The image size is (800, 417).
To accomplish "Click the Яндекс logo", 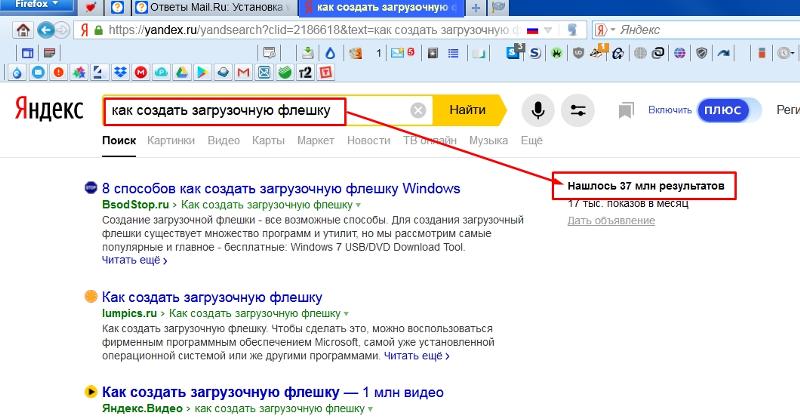I will pos(49,109).
